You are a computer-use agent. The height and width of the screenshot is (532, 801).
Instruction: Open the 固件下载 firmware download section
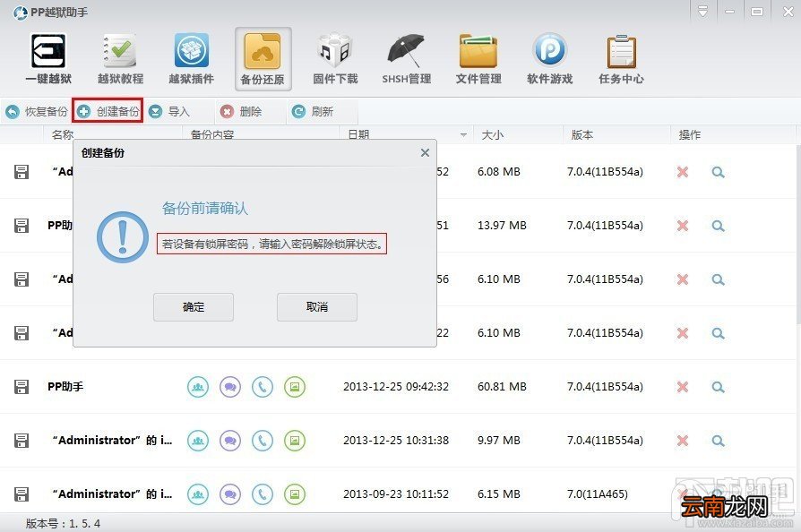coord(335,59)
